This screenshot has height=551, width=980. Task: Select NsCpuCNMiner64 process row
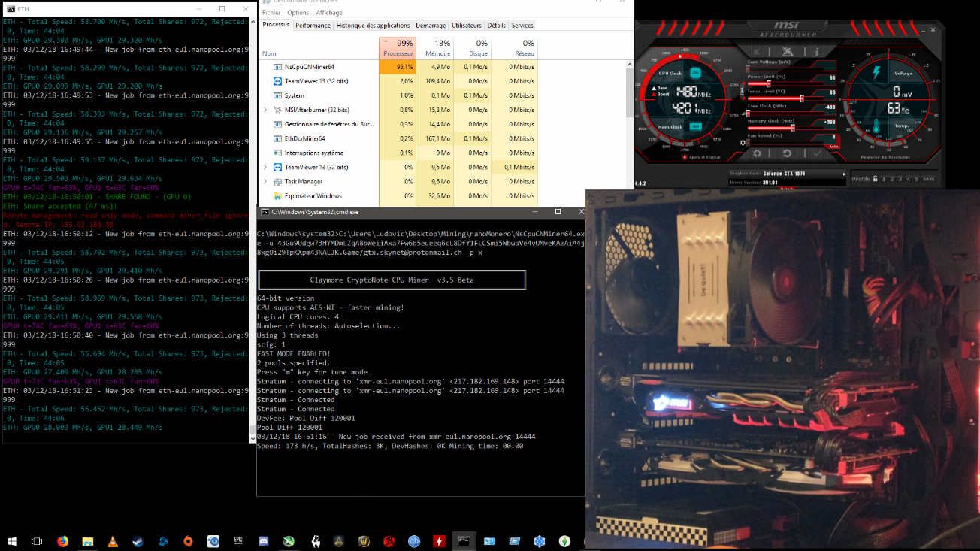pos(398,67)
